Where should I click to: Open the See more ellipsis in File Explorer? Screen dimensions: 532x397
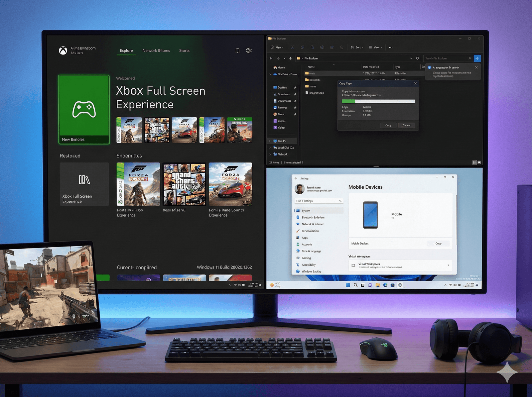(x=391, y=47)
